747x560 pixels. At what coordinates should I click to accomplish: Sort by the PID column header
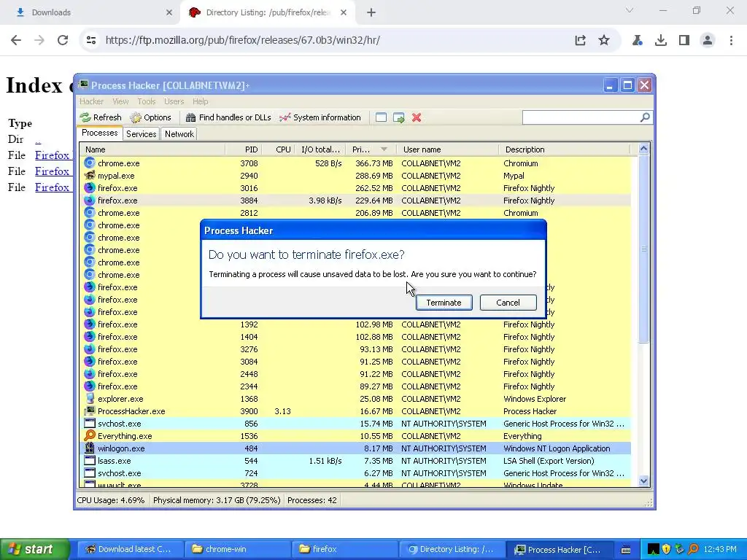(244, 149)
